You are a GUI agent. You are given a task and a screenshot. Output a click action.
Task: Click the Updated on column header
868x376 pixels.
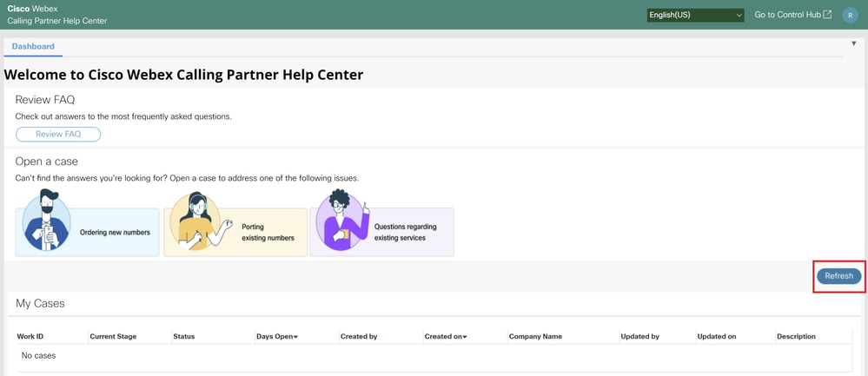coord(717,336)
